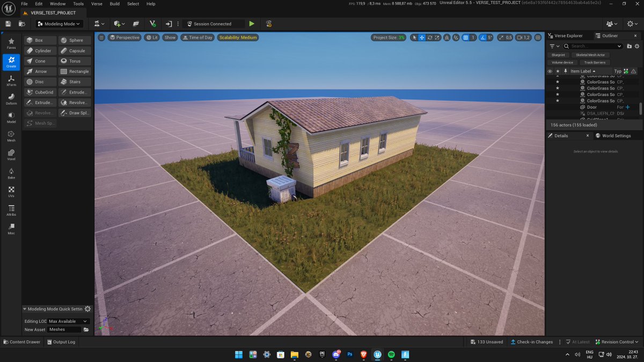The height and width of the screenshot is (362, 644).
Task: Launch the session with the green play icon
Action: [x=252, y=24]
